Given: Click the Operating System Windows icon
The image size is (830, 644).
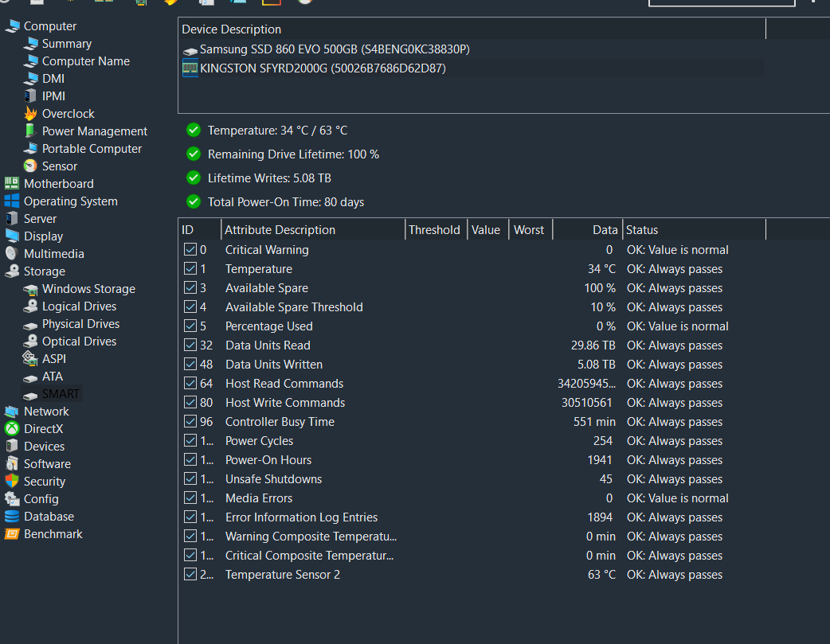Looking at the screenshot, I should [x=12, y=201].
